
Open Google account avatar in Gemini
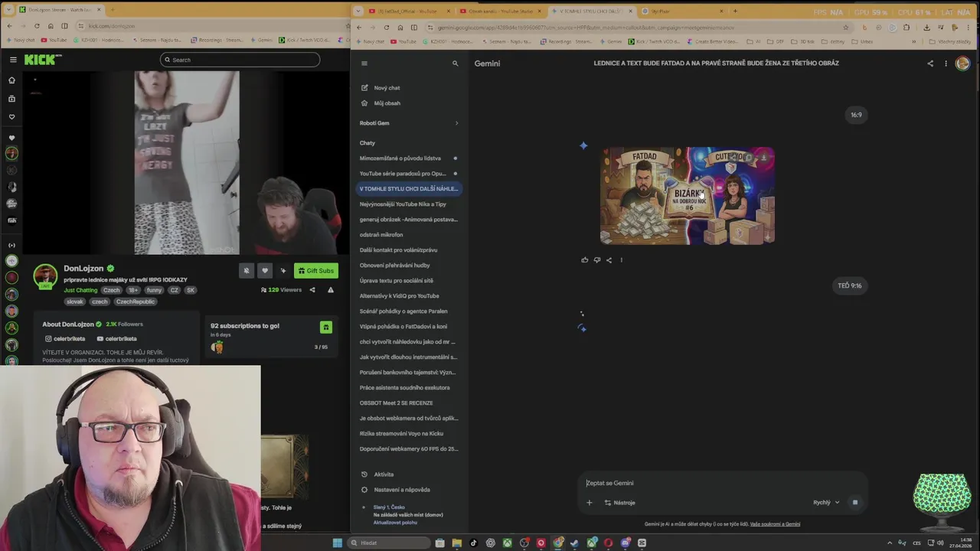click(962, 64)
